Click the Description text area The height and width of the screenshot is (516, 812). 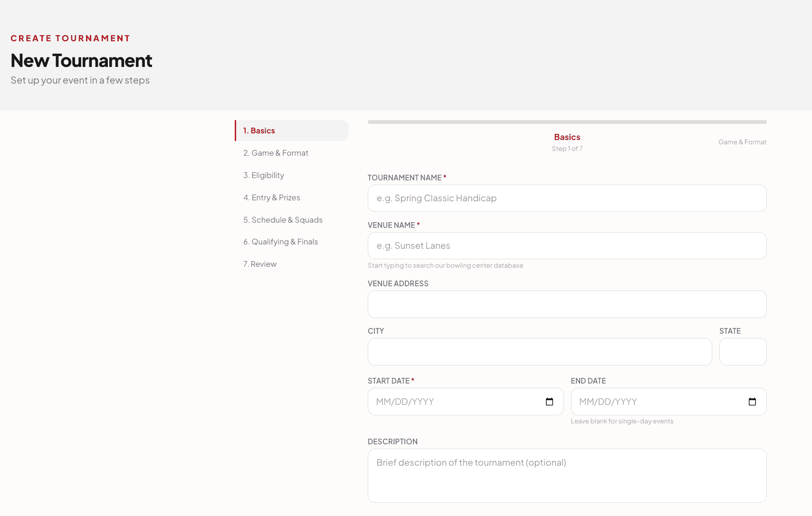(x=567, y=476)
